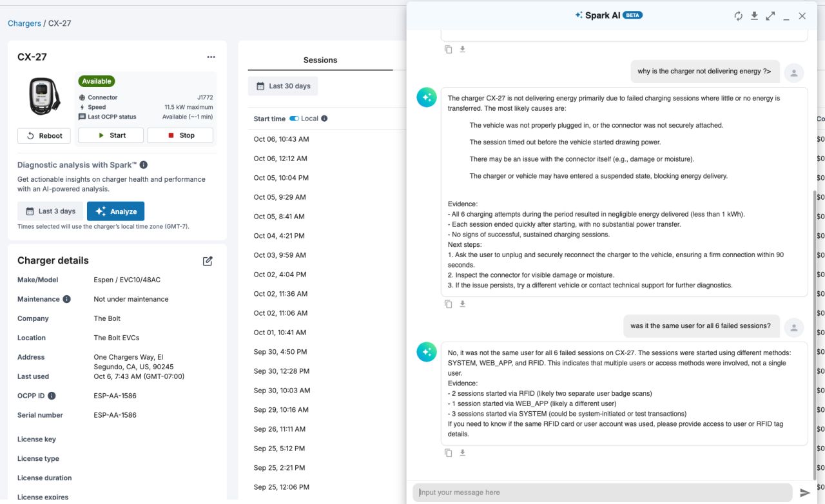Click the ESP-AA-1586 OCPP ID value
Screen dimensions: 825x504
[115, 396]
